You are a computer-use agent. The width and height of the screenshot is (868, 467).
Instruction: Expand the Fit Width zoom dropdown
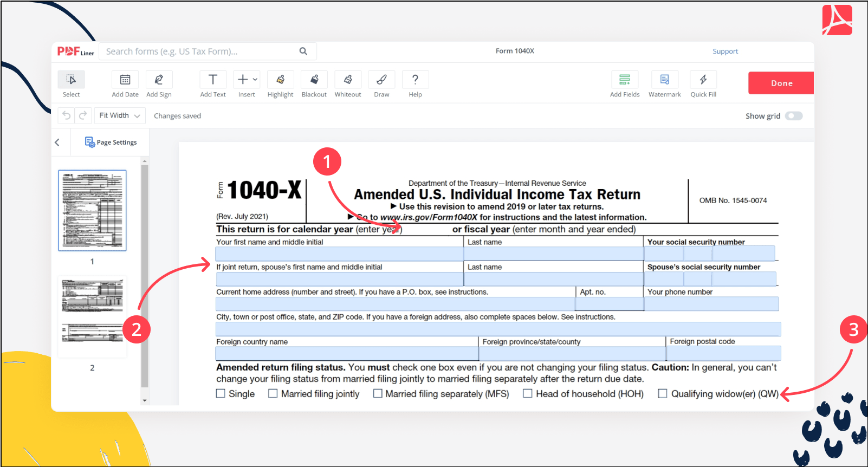[120, 115]
